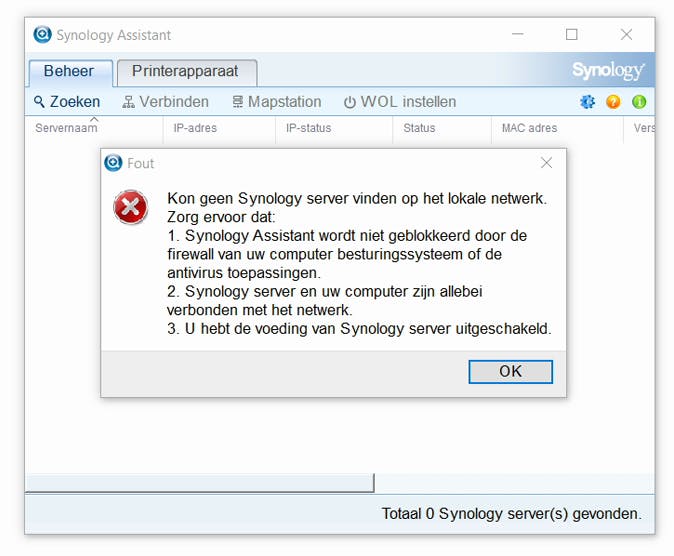This screenshot has height=556, width=674.
Task: Click the IP-status column header
Action: [308, 128]
